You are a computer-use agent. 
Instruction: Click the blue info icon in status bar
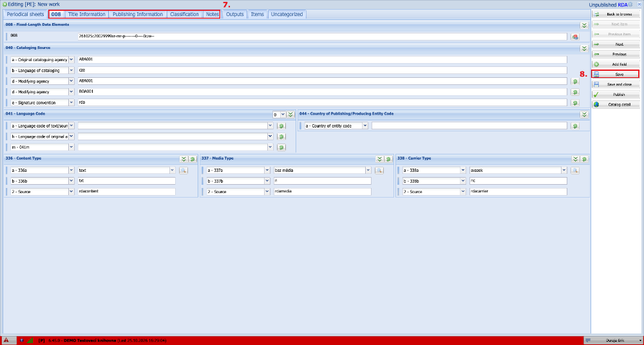tap(22, 340)
